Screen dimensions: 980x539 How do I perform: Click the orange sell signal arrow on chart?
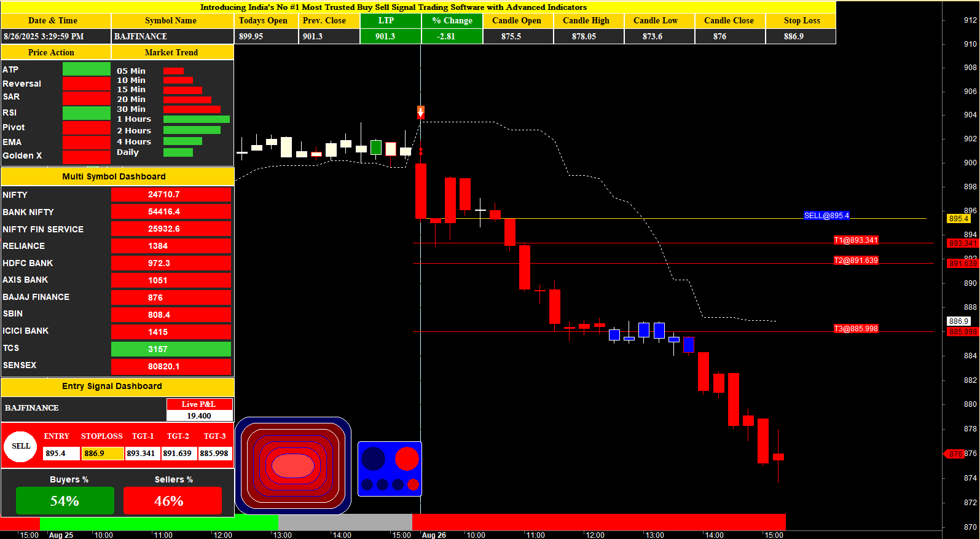(421, 112)
